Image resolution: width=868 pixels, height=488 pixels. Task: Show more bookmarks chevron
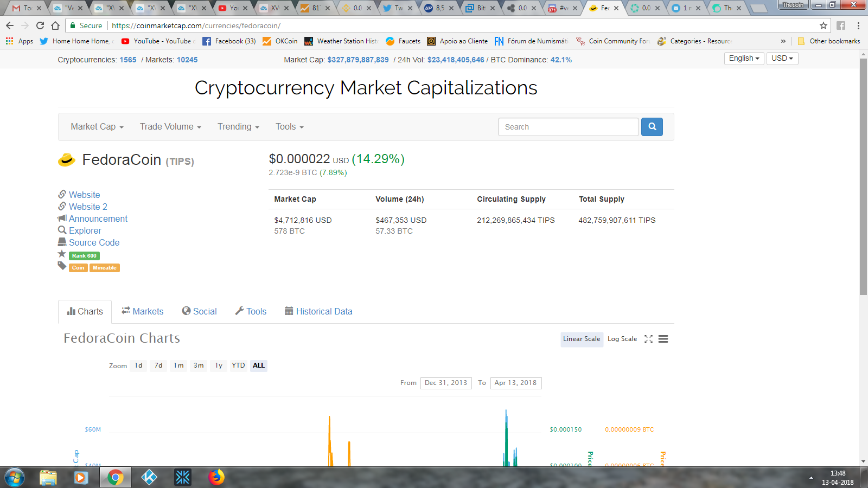pyautogui.click(x=783, y=41)
